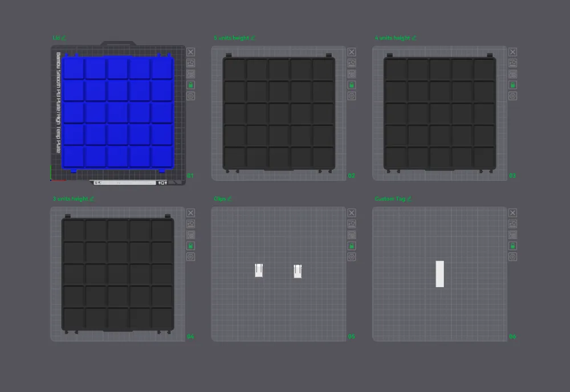Toggle the lock on the Custom Tag plate
Screen dimensions: 570x392
512,246
